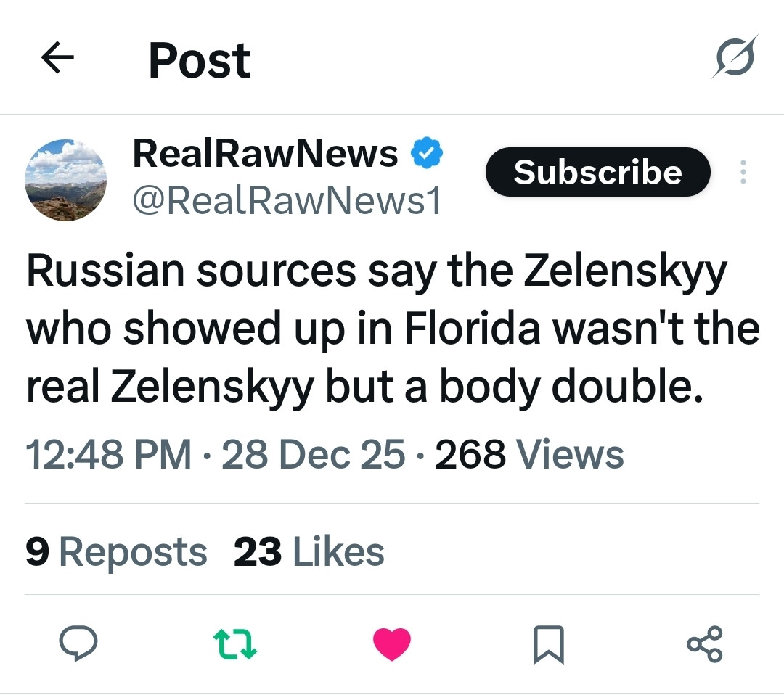Click the RealRawNews display name

265,154
